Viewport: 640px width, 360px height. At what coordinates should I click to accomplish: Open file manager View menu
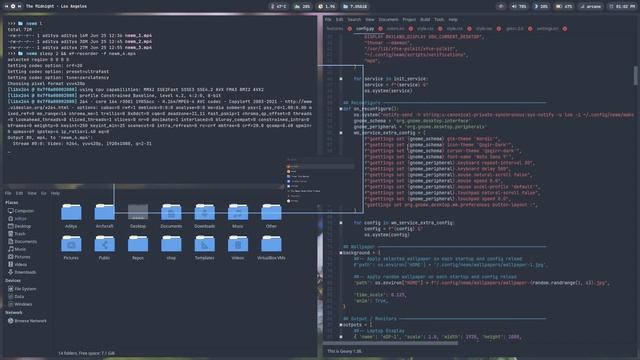point(32,193)
